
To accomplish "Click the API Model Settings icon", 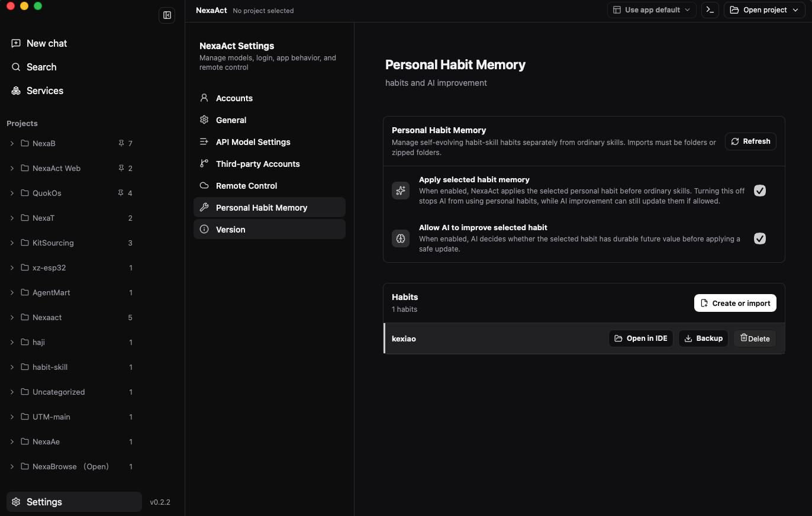I will click(204, 142).
